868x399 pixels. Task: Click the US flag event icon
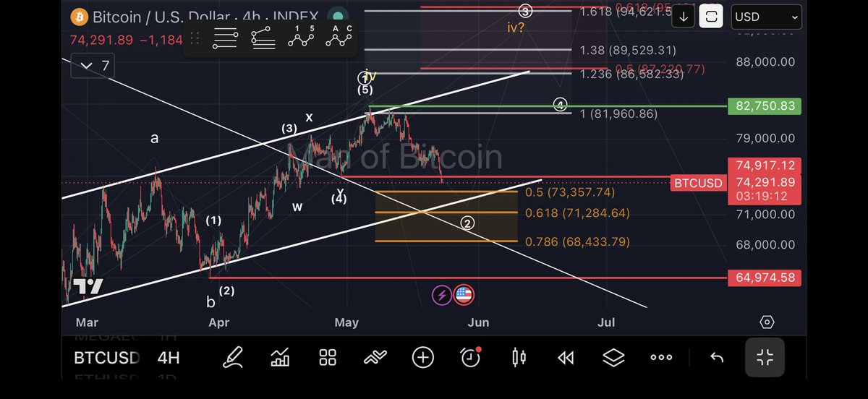(464, 294)
